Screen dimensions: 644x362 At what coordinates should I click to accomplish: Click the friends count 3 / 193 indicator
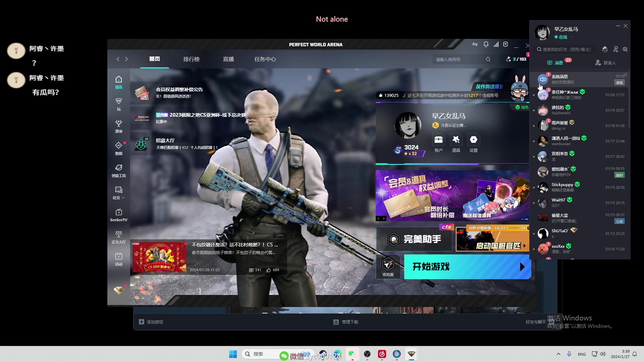point(516,59)
